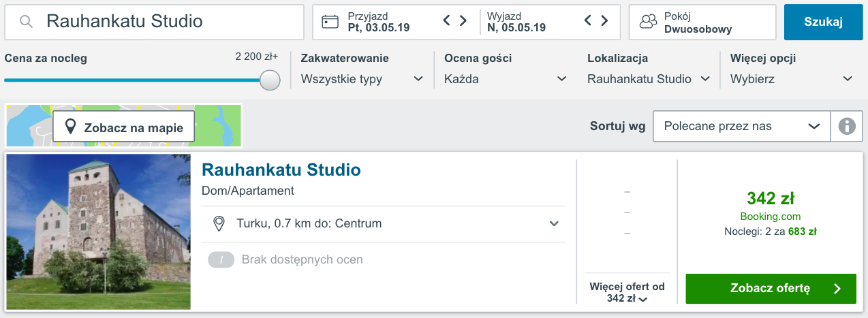868x318 pixels.
Task: Open the Ocena gości dropdown
Action: tap(506, 79)
